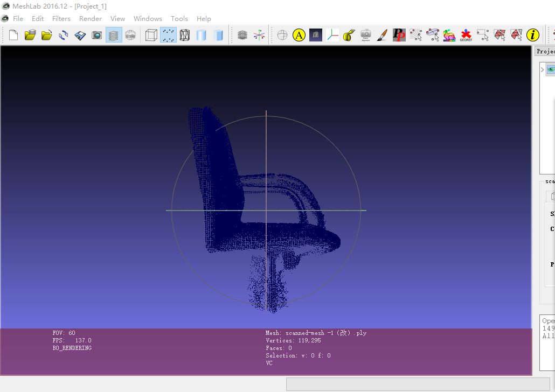This screenshot has height=392, width=555.
Task: Reload the mesh with the blue arrows icon
Action: tap(64, 36)
